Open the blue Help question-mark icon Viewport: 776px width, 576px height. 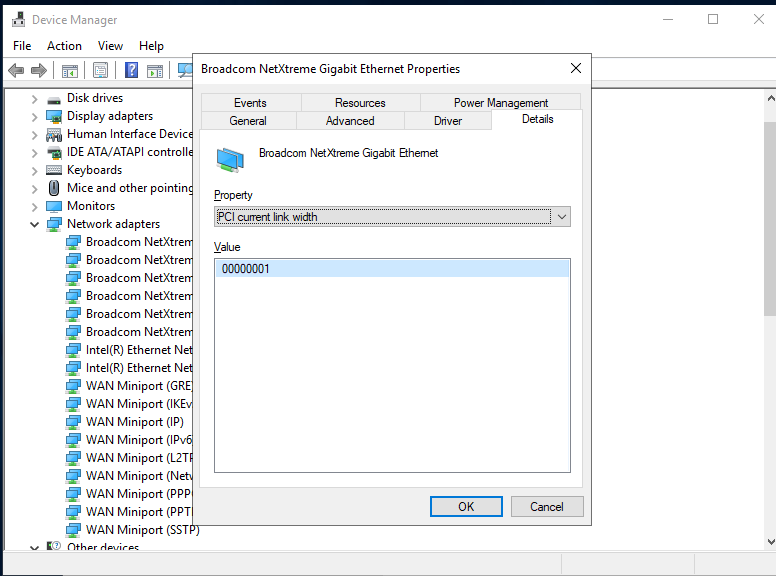[x=131, y=70]
